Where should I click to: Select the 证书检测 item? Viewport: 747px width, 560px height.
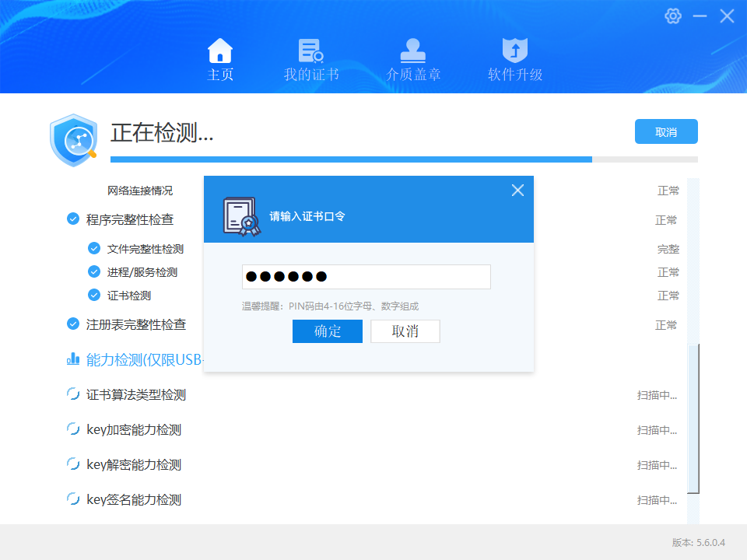tap(128, 296)
